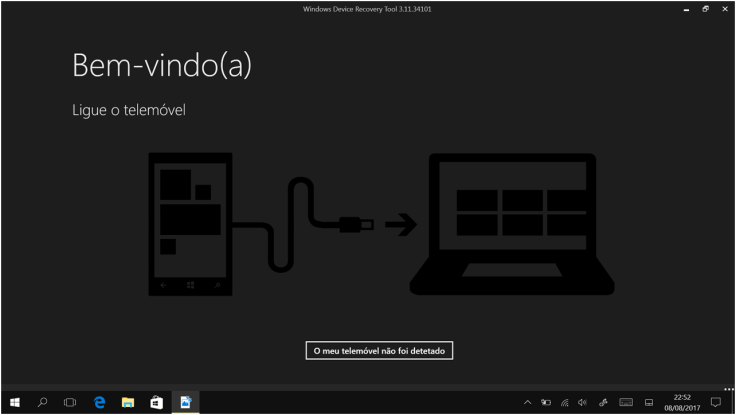Open the Windows Start menu

point(14,402)
